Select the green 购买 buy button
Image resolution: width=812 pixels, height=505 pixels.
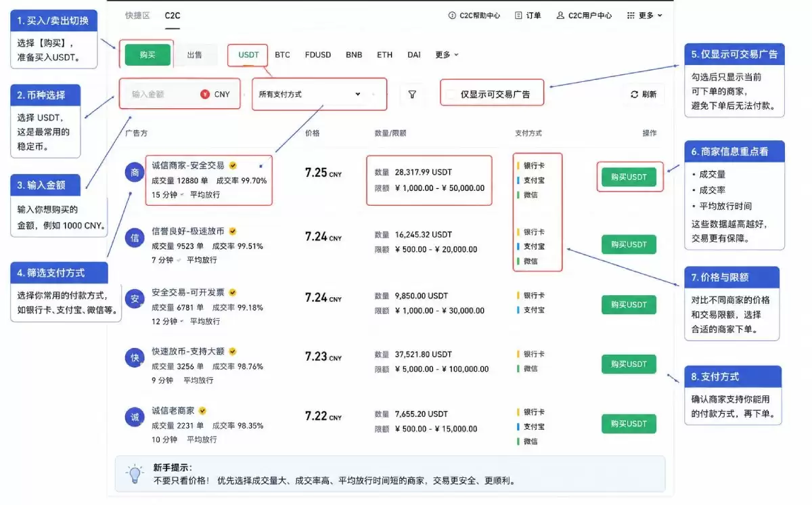click(x=148, y=55)
